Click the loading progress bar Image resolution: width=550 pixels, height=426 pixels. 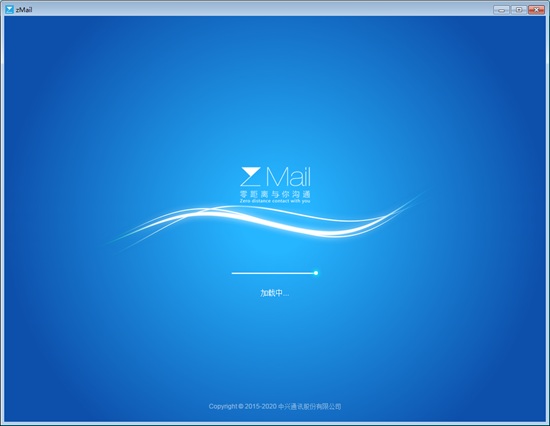coord(275,273)
